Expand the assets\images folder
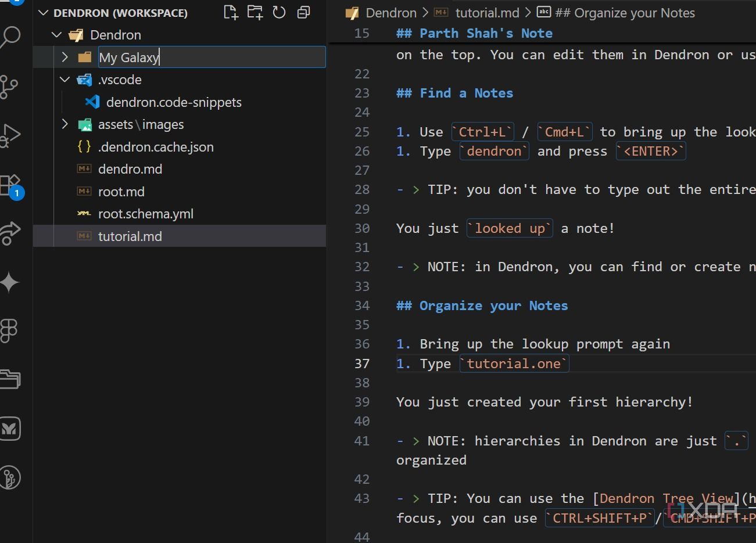756x543 pixels. 65,124
